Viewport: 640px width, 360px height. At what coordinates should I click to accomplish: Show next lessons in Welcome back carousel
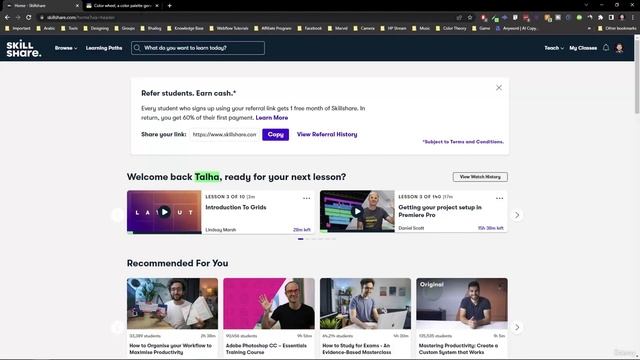517,215
